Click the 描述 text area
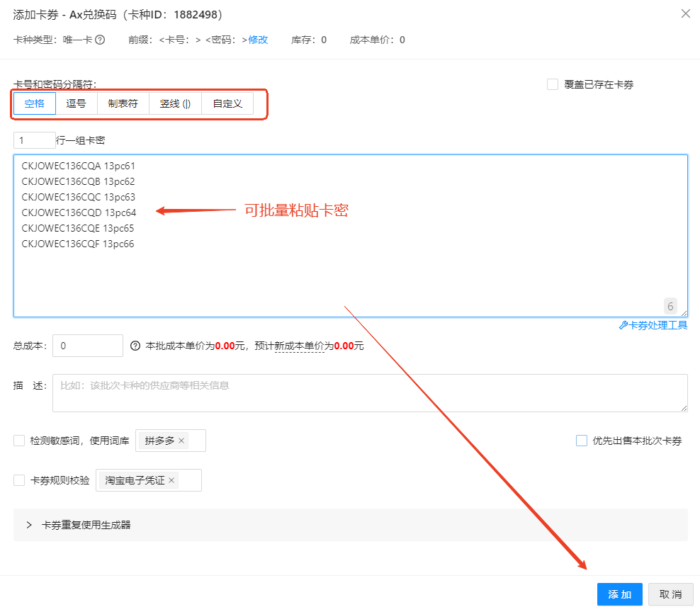 click(x=370, y=393)
